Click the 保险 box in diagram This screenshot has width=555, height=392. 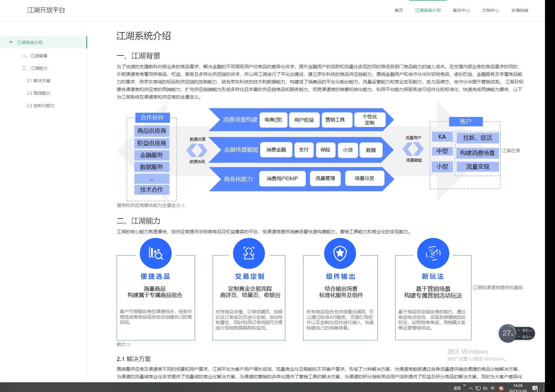point(325,150)
